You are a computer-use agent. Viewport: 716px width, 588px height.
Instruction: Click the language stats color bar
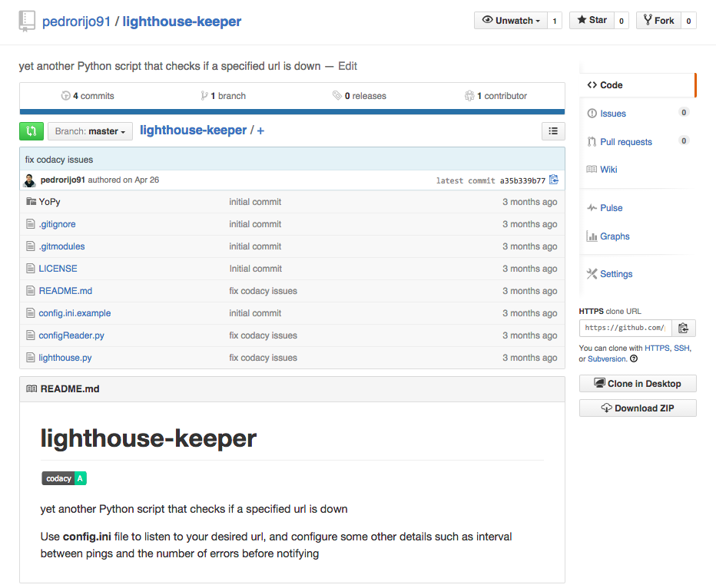[x=292, y=112]
